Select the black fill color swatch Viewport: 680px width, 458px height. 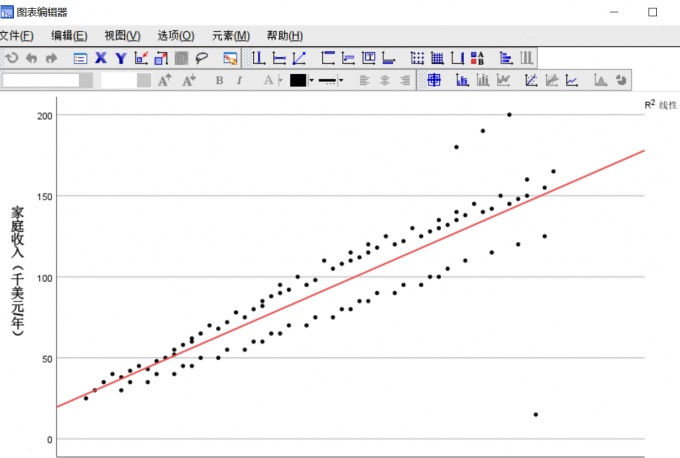coord(297,80)
